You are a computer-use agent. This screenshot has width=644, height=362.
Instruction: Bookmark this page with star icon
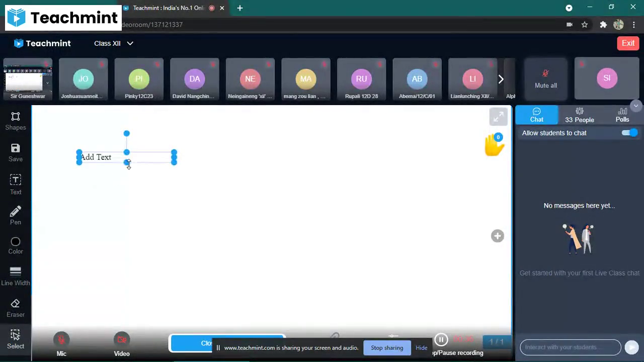coord(585,25)
